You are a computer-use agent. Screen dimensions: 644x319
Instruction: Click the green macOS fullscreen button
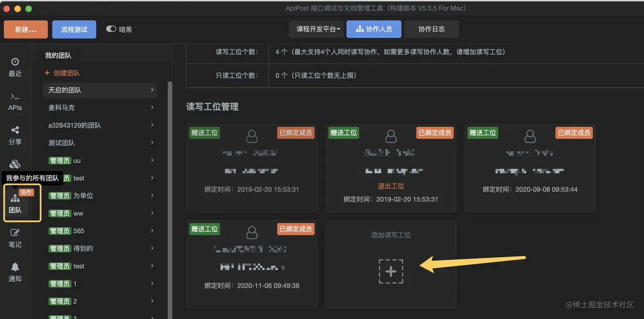[x=29, y=9]
